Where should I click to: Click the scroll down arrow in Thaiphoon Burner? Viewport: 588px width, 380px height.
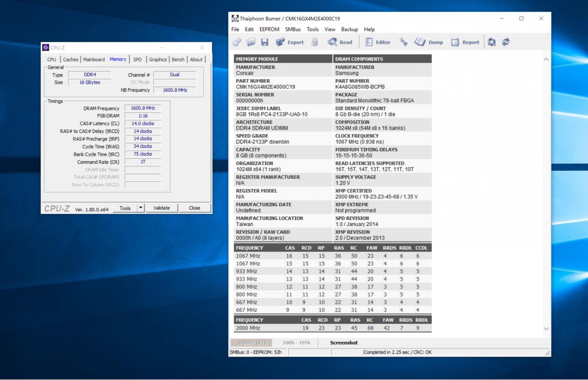[546, 329]
